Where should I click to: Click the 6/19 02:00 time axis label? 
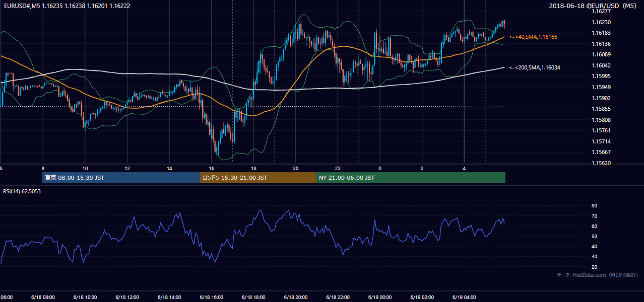(x=422, y=297)
